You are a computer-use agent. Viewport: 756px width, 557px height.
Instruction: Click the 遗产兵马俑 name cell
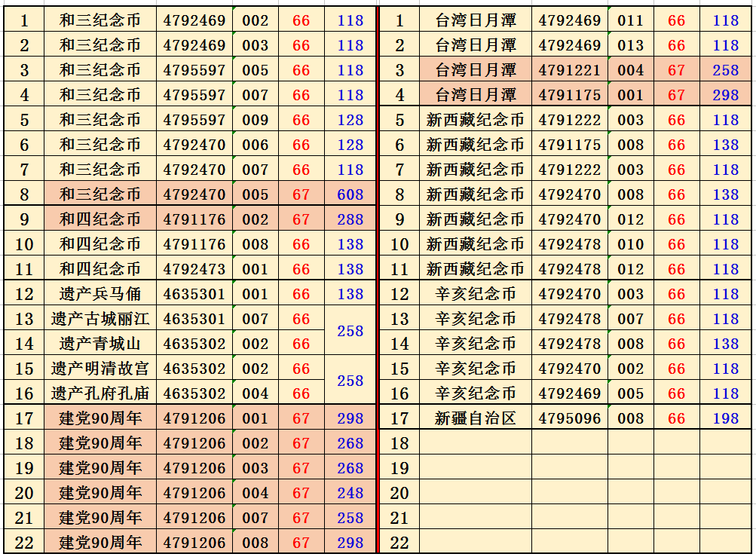pyautogui.click(x=100, y=294)
